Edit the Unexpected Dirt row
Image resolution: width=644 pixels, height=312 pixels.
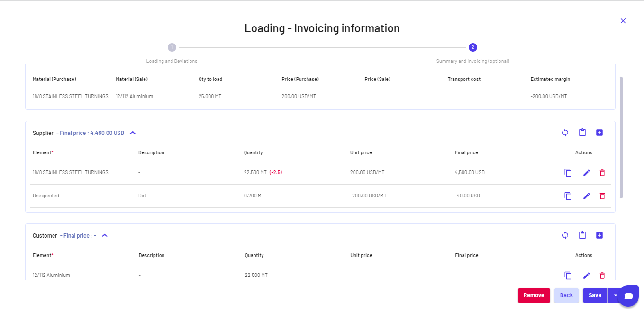point(587,196)
